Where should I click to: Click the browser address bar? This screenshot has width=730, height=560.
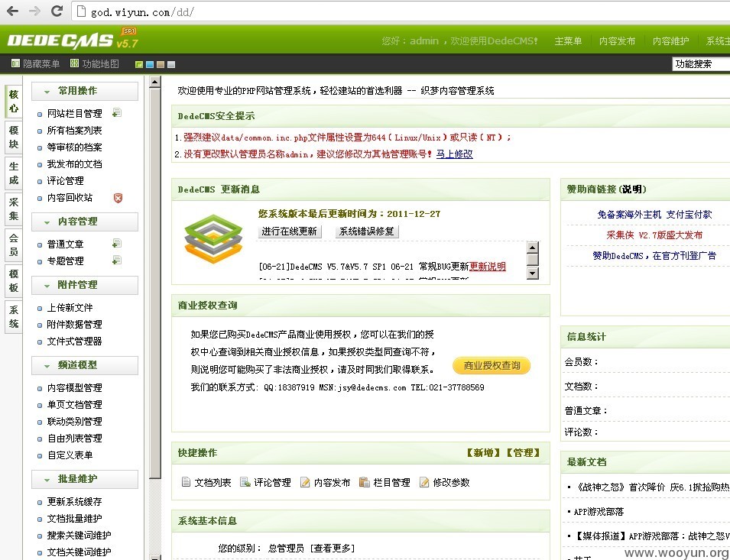[401, 11]
